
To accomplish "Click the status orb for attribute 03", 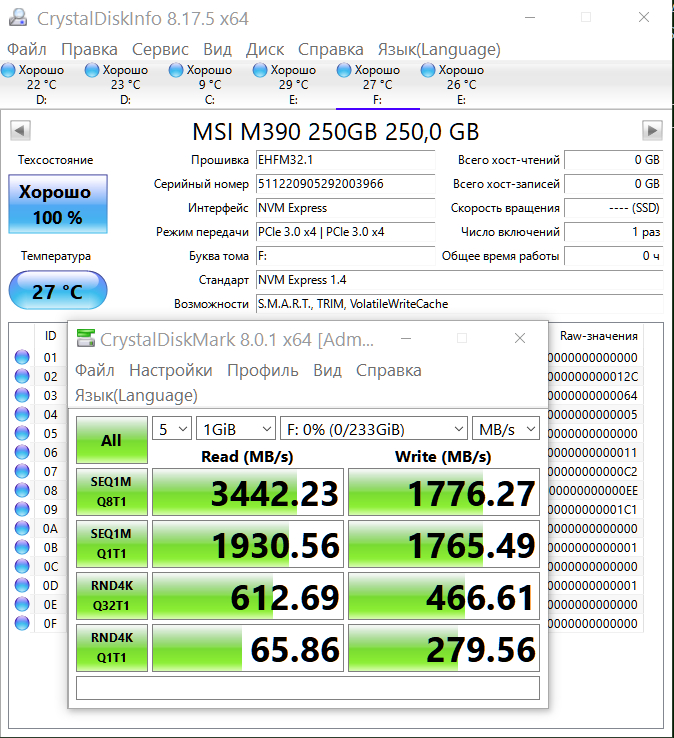I will pos(22,395).
